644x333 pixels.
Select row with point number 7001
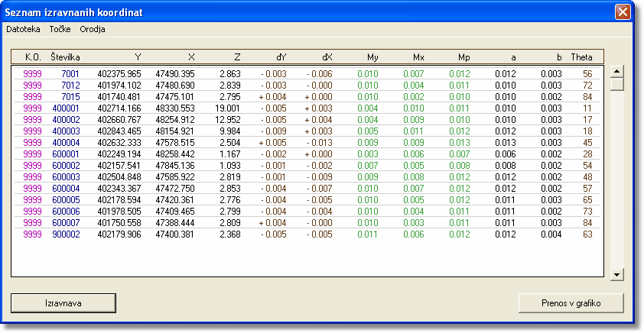(70, 73)
